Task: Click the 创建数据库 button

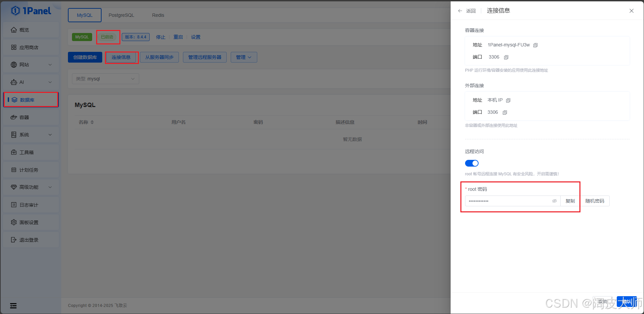Action: pos(85,57)
